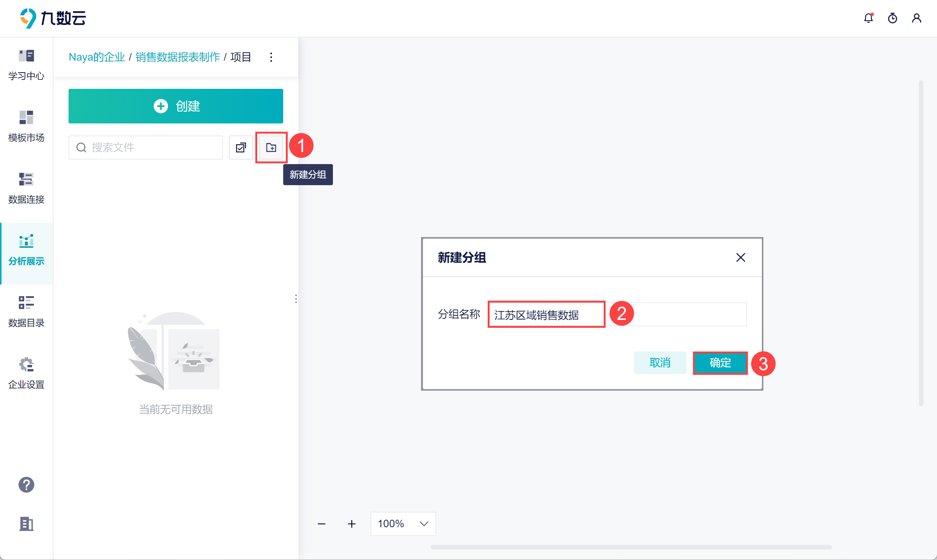This screenshot has height=560, width=937.
Task: Click the zoom out minus button
Action: pos(322,524)
